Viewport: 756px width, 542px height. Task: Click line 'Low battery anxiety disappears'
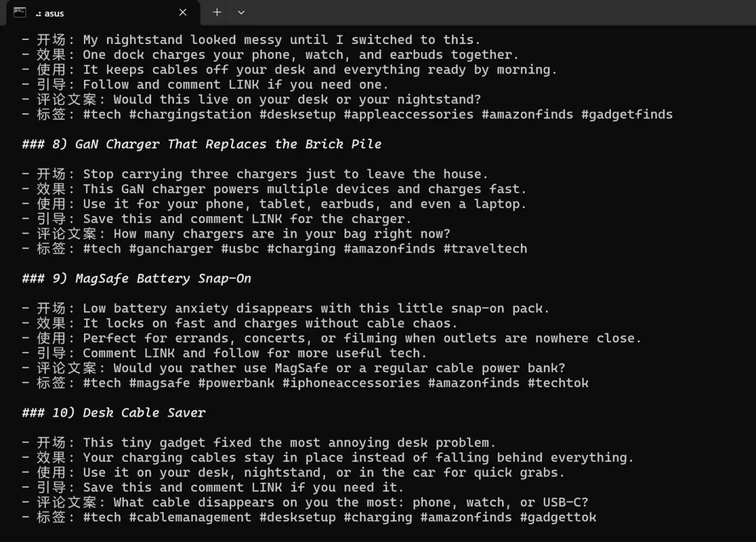pyautogui.click(x=316, y=308)
